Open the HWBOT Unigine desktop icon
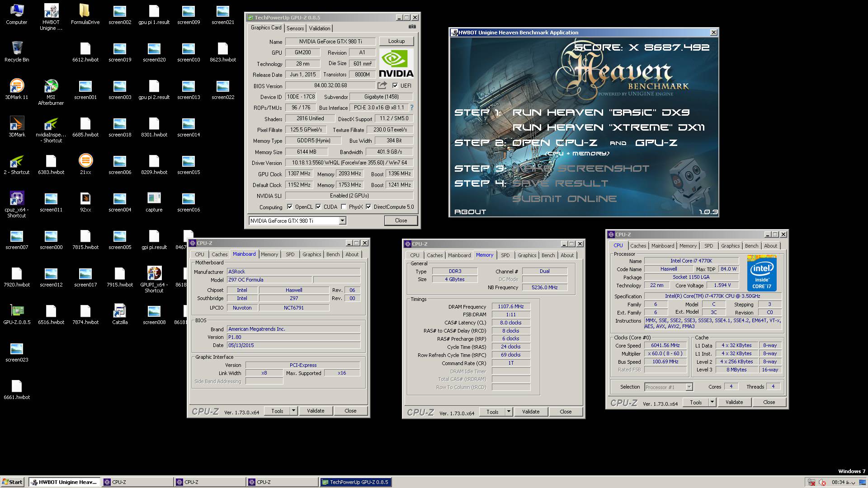 coord(51,17)
